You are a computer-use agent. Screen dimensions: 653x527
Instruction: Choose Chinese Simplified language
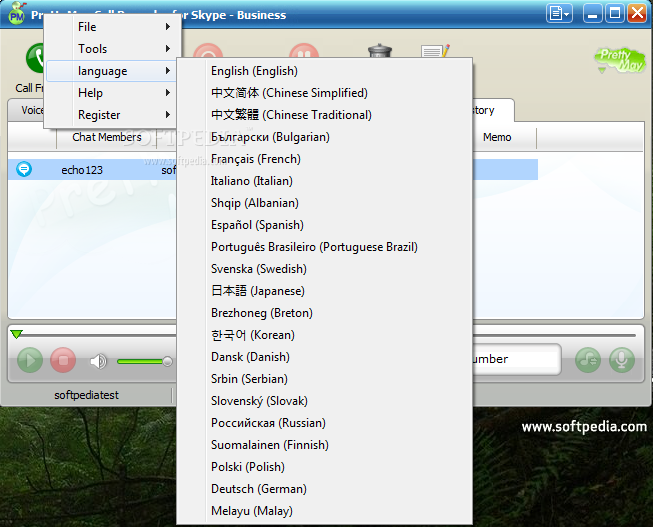click(325, 92)
